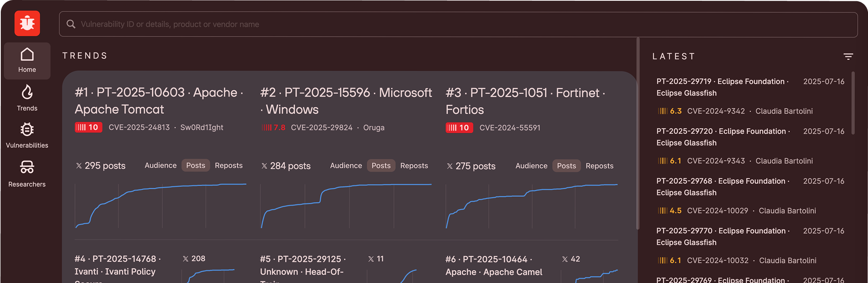Image resolution: width=868 pixels, height=283 pixels.
Task: Select Reposts for Apache Tomcat chart
Action: (228, 166)
